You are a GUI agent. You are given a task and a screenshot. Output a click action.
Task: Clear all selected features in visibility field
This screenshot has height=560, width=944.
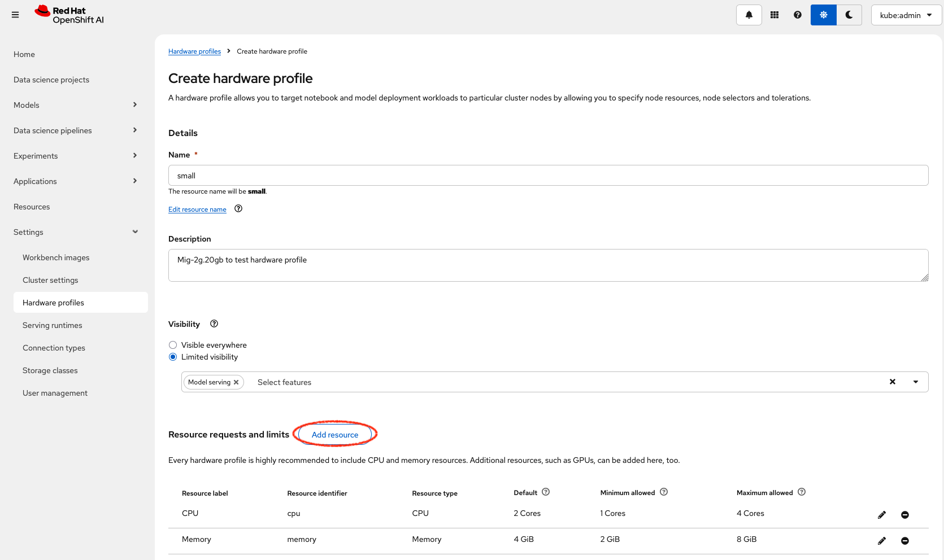(x=892, y=382)
